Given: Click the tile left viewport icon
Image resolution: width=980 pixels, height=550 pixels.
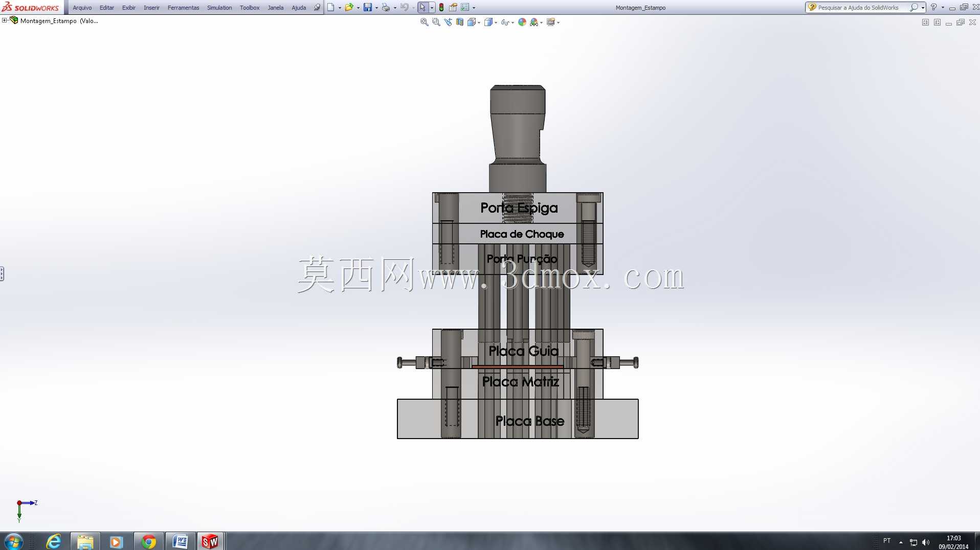Looking at the screenshot, I should click(925, 22).
